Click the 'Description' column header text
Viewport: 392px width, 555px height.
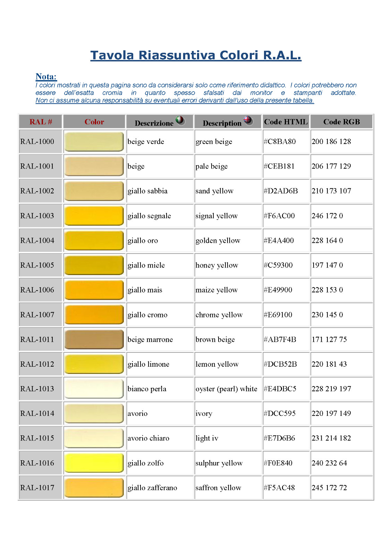(222, 123)
